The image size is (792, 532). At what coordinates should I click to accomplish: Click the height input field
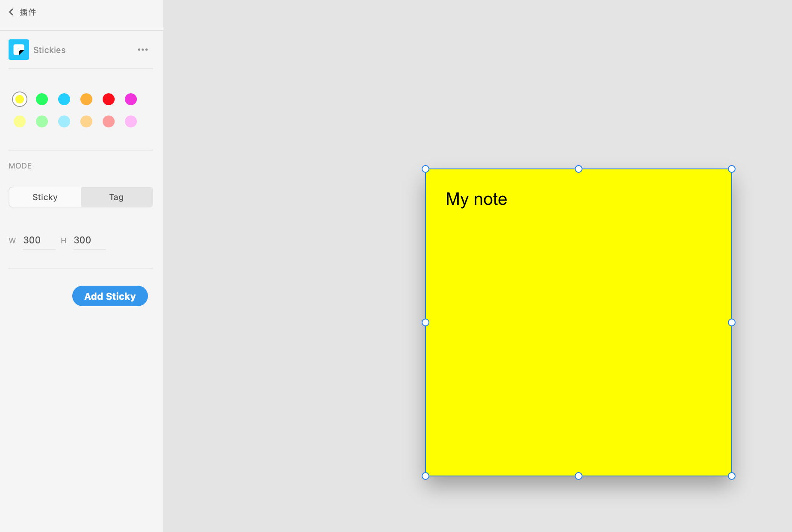click(89, 240)
